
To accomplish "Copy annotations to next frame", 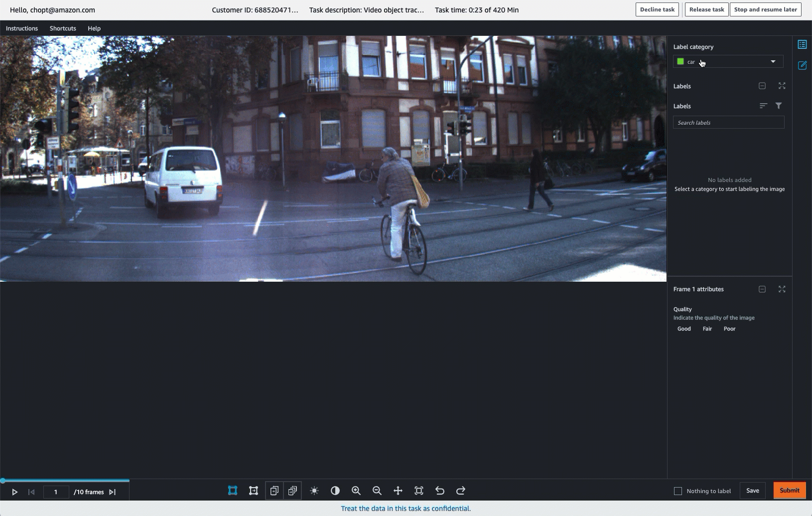I will pyautogui.click(x=273, y=491).
